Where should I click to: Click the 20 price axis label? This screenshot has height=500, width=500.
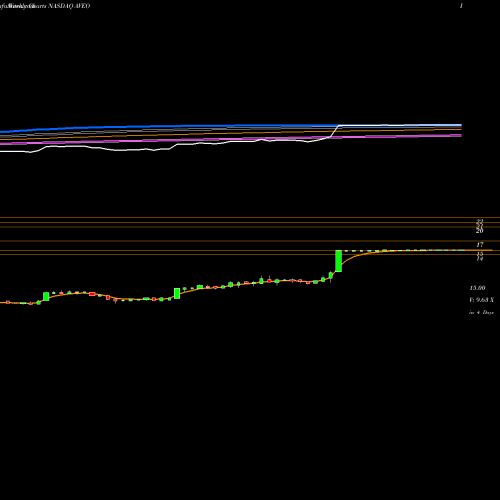(x=480, y=231)
